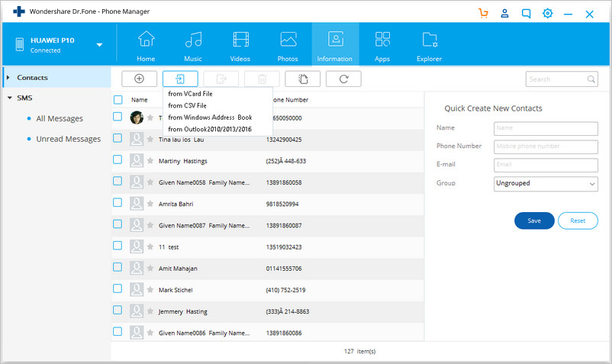This screenshot has width=612, height=364.
Task: Click avatar icon of Martiny Hastings
Action: point(137,160)
